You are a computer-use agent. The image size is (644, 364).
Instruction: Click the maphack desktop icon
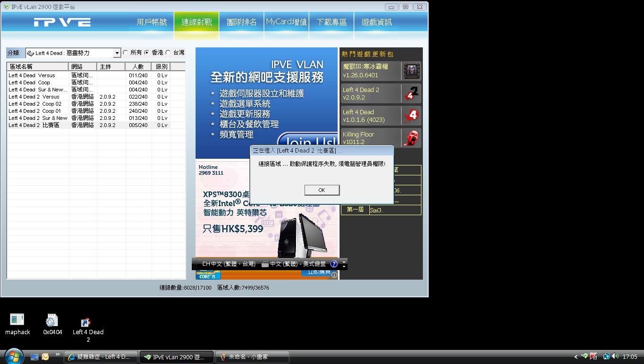point(18,324)
